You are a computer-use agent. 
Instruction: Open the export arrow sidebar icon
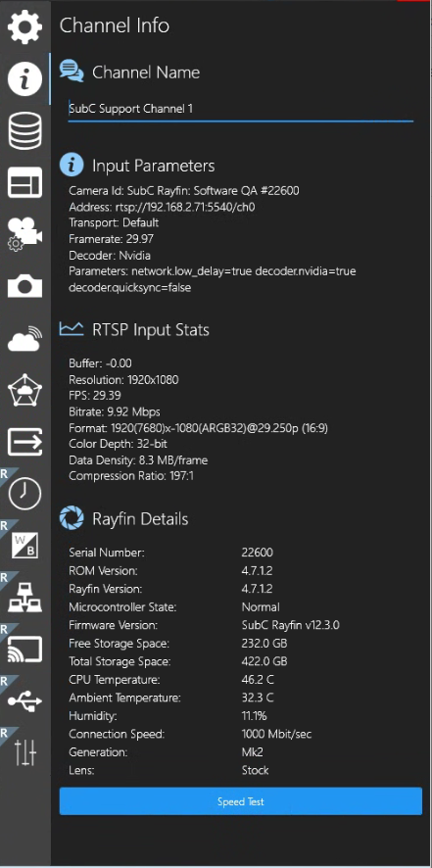(x=24, y=442)
